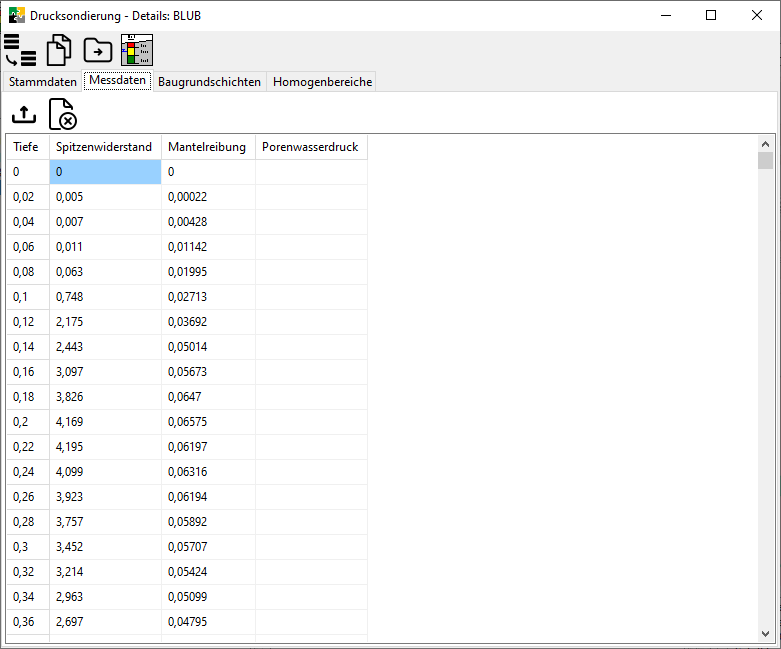Click the Porenwasserdruck column header
Image resolution: width=781 pixels, height=649 pixels.
(310, 147)
